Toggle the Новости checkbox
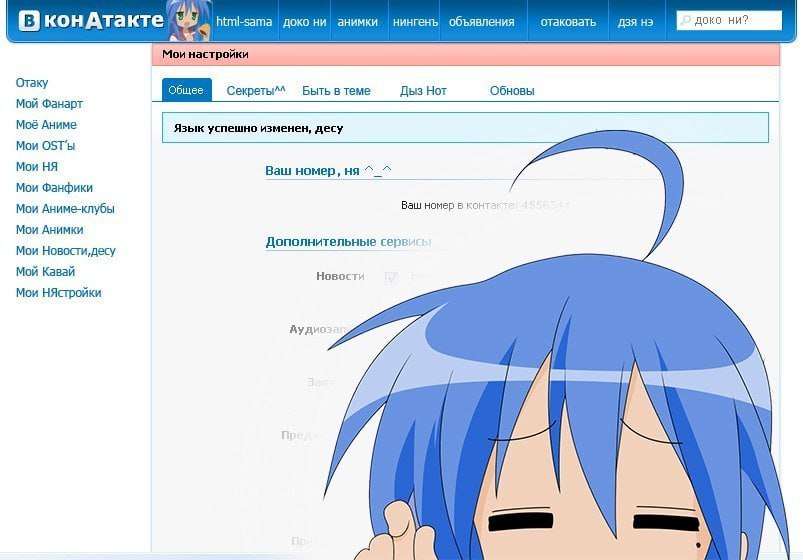Screen dimensions: 803x560 391,277
